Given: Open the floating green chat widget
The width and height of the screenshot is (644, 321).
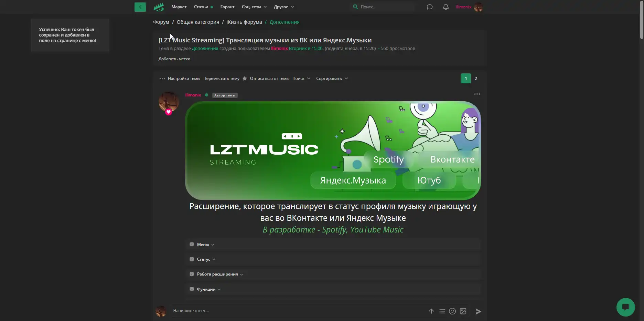Looking at the screenshot, I should tap(625, 307).
